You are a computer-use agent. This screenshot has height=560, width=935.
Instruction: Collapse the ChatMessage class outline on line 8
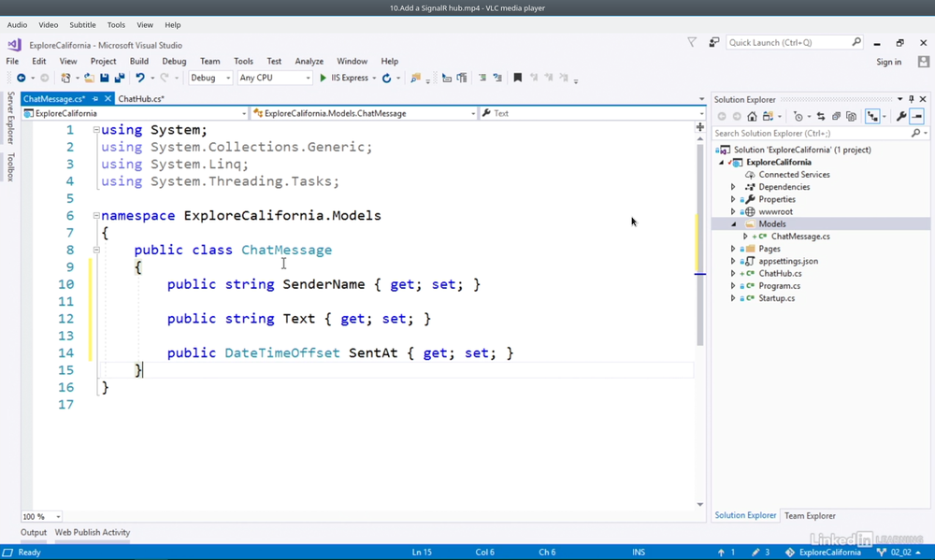96,250
